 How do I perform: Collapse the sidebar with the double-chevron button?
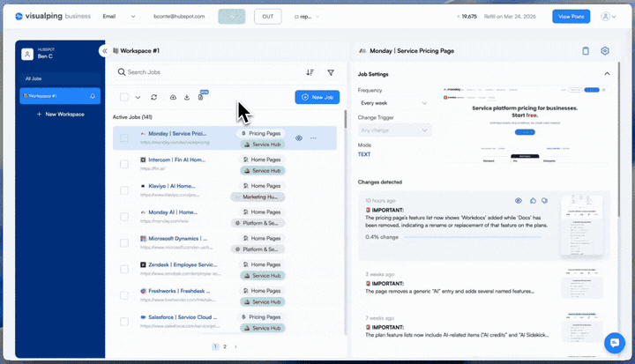click(x=104, y=50)
